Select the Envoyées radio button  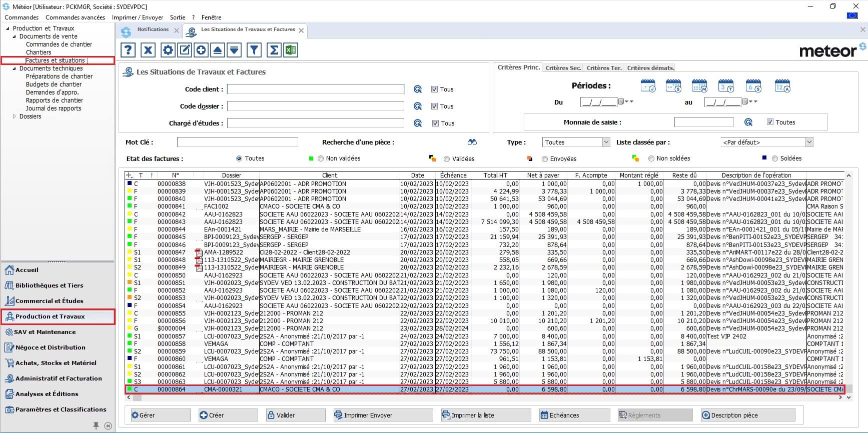coord(545,159)
